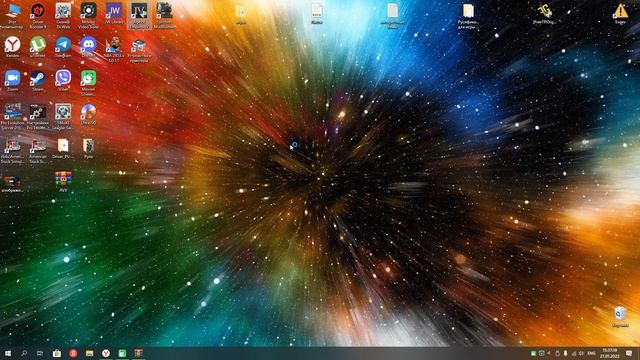Image resolution: width=640 pixels, height=360 pixels.
Task: Open Task View on the taskbar
Action: (x=40, y=353)
